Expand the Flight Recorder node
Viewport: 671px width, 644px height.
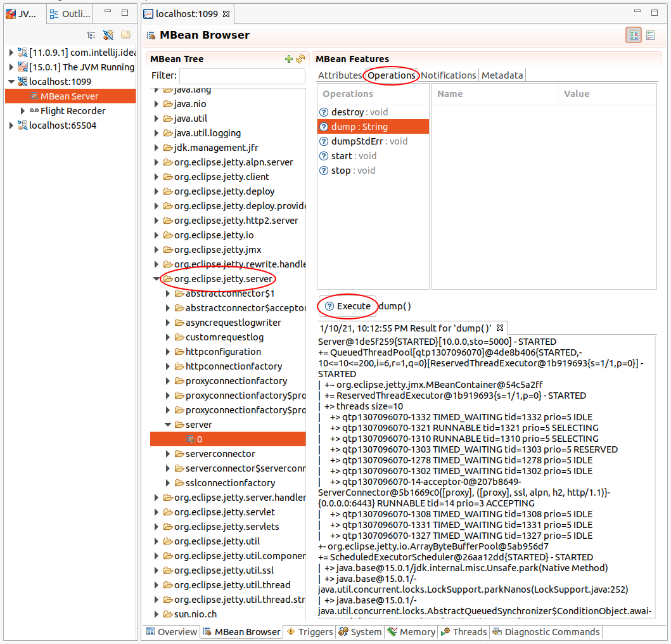point(23,110)
